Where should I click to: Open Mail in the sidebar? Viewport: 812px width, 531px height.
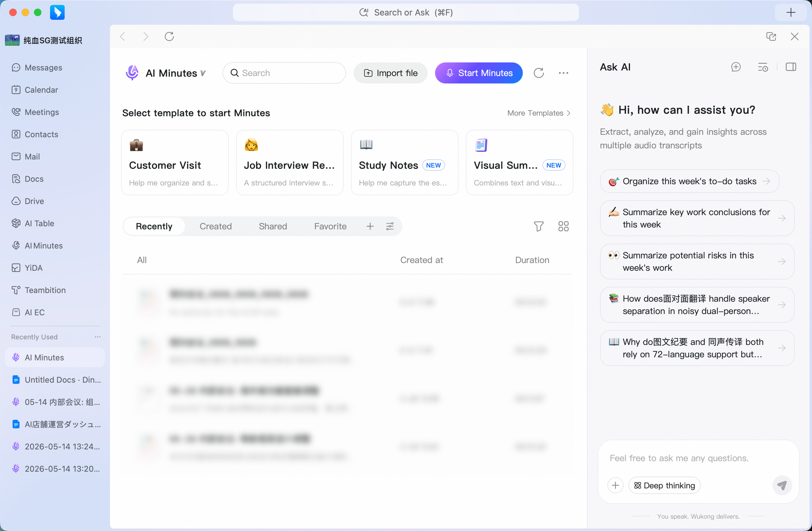26,157
